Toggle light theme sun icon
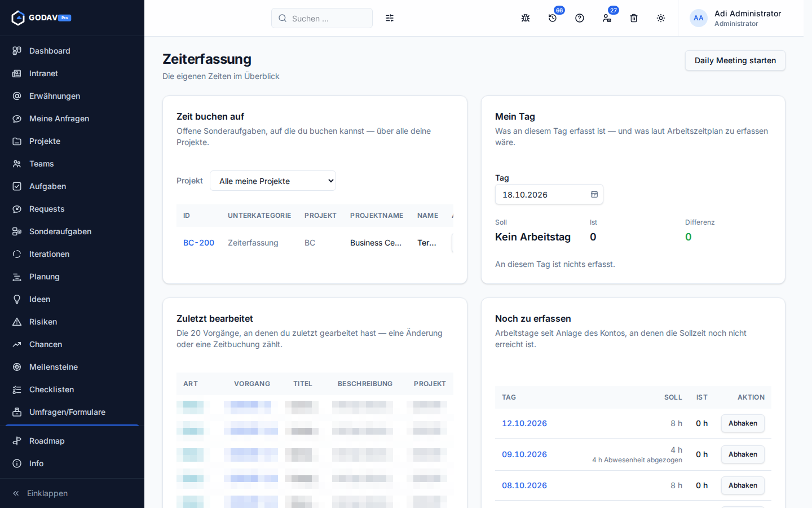This screenshot has height=508, width=812. (661, 18)
